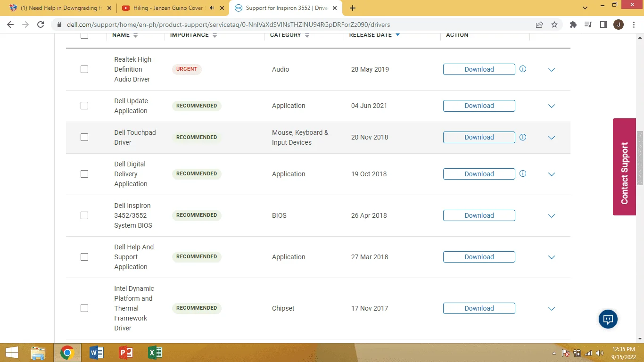Open the live chat bubble

click(608, 320)
